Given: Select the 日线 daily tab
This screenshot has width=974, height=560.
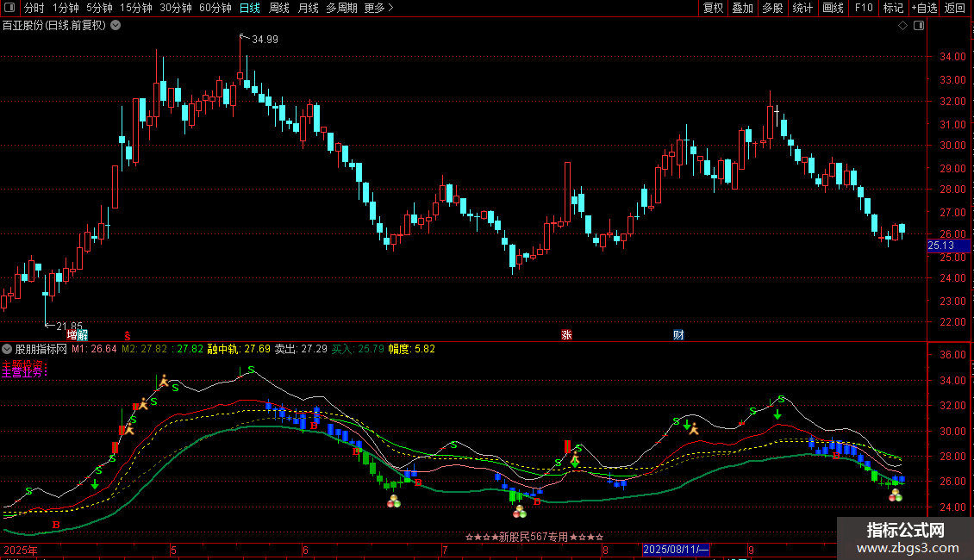Looking at the screenshot, I should [250, 8].
